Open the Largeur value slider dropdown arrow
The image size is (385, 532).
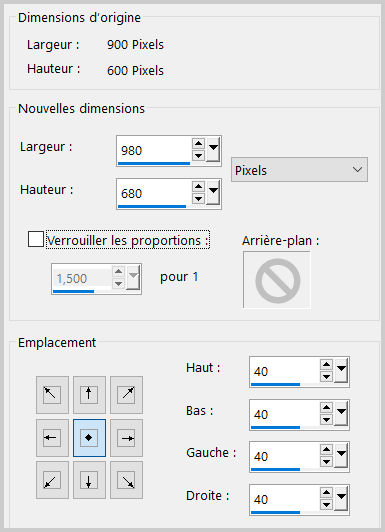(x=213, y=149)
